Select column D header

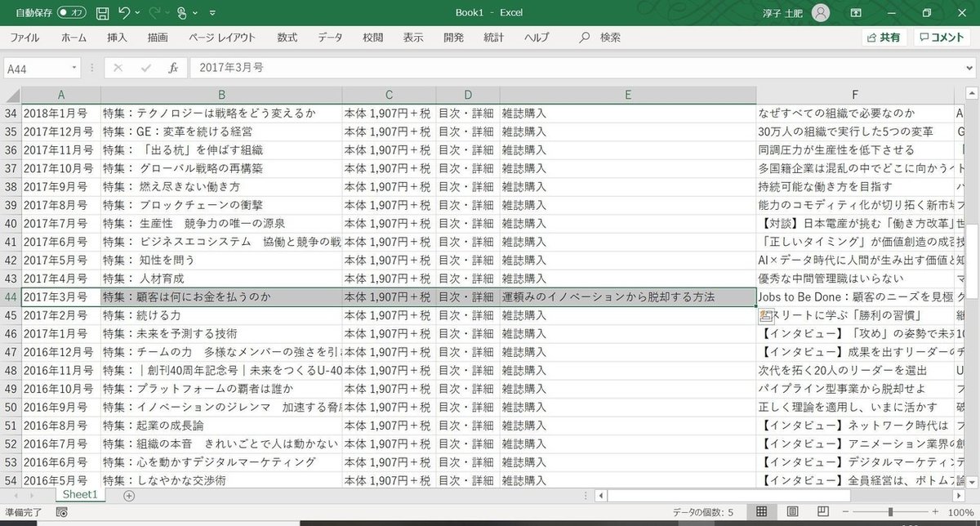[x=468, y=95]
